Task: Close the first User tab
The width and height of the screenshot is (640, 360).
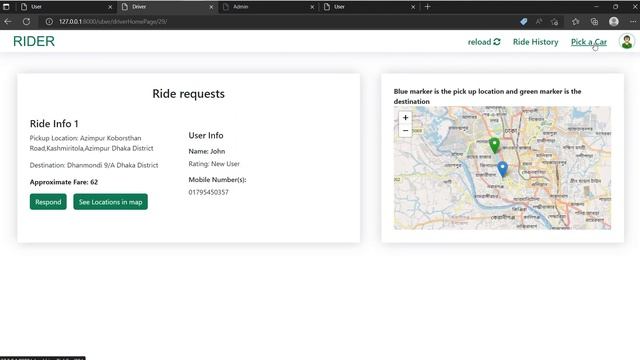Action: [x=110, y=7]
